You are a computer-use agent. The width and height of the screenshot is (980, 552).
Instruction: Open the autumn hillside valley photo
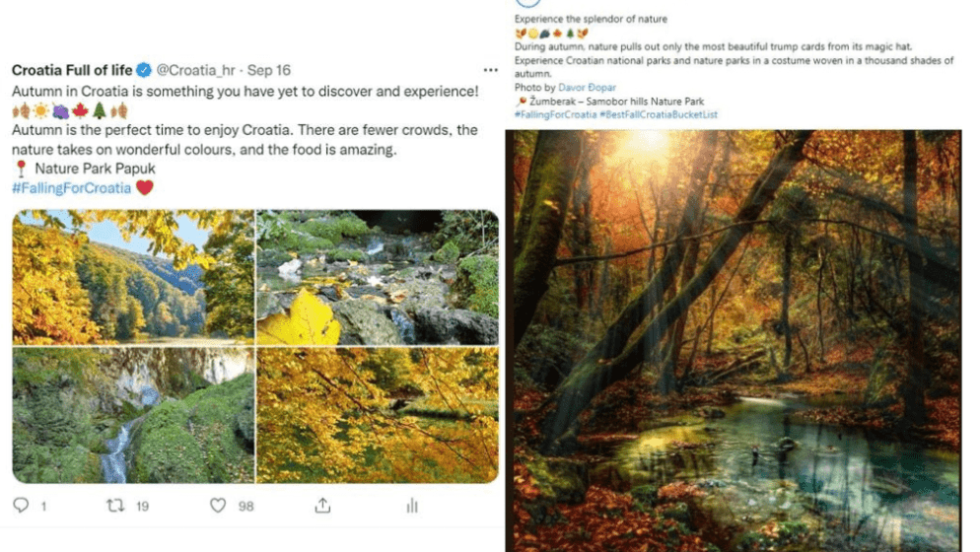pyautogui.click(x=132, y=277)
